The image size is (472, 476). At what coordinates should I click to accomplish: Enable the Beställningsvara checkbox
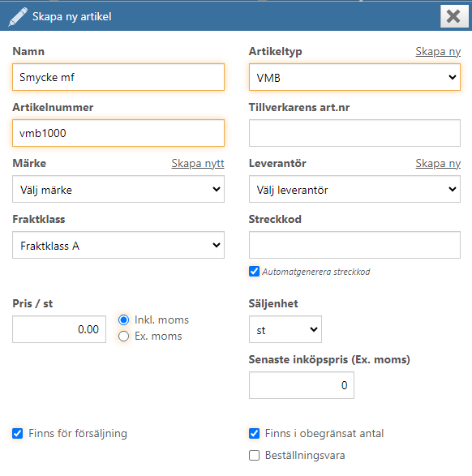[254, 456]
